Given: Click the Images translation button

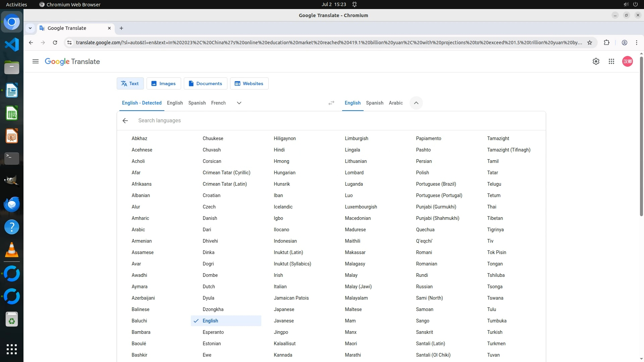Looking at the screenshot, I should click(164, 83).
